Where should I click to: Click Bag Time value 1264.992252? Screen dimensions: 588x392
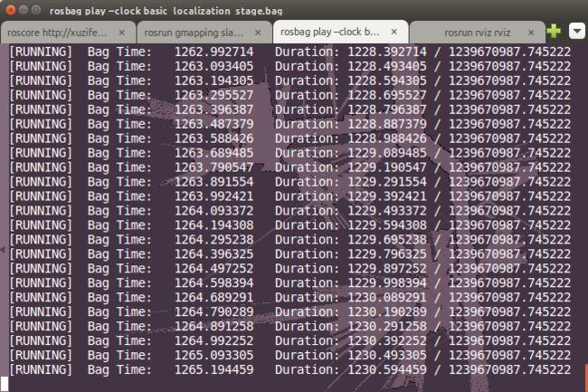[x=213, y=341]
